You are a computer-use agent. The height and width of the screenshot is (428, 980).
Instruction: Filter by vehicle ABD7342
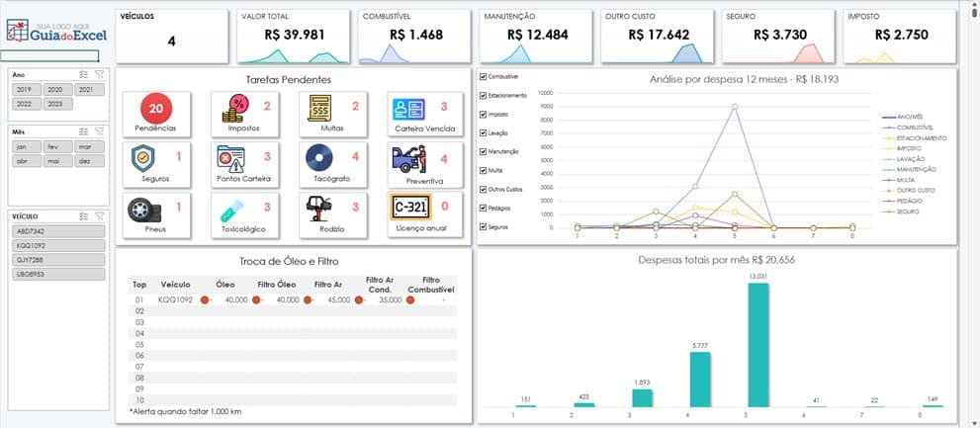58,231
